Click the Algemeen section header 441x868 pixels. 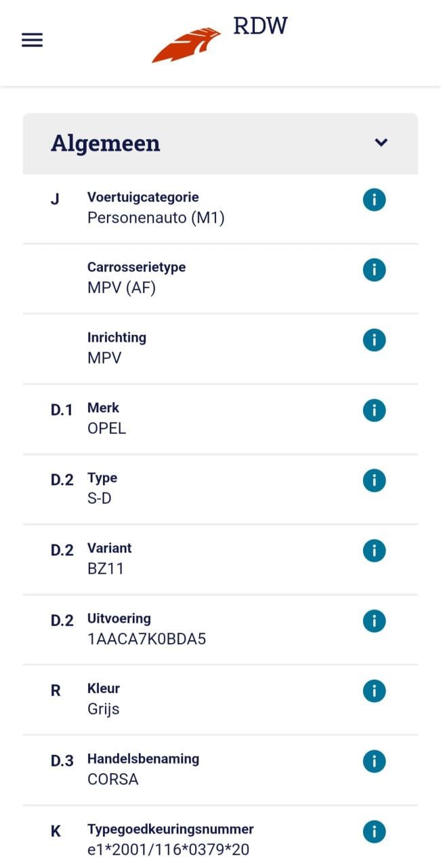(106, 144)
